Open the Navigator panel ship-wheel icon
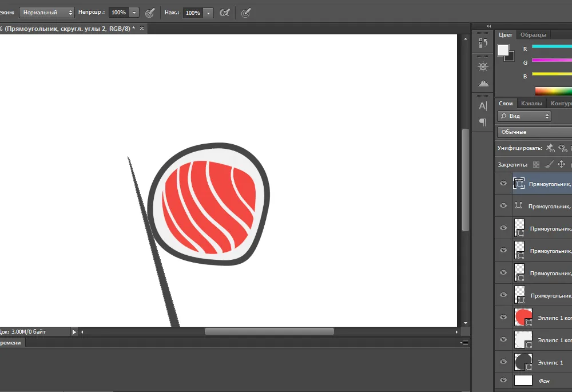The image size is (572, 392). click(x=483, y=66)
